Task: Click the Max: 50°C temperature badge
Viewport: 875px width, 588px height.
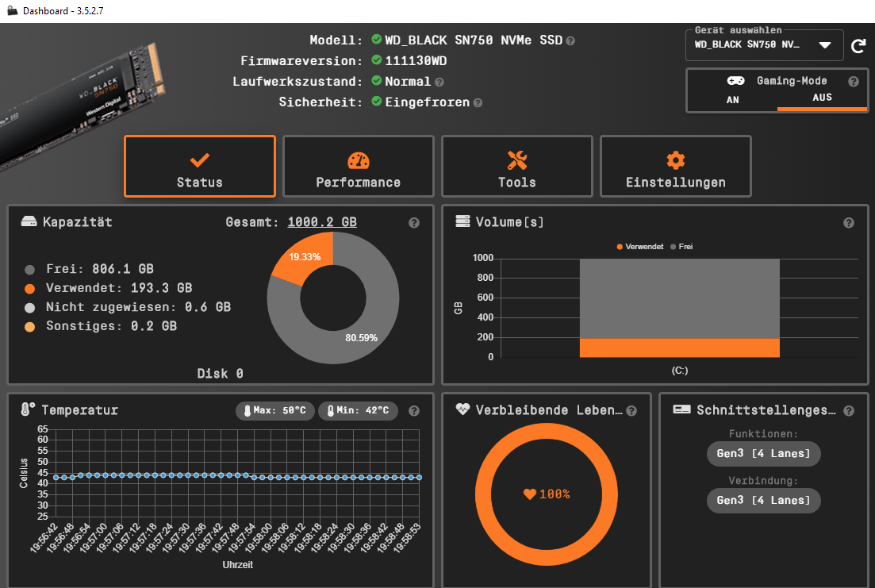Action: pyautogui.click(x=275, y=411)
